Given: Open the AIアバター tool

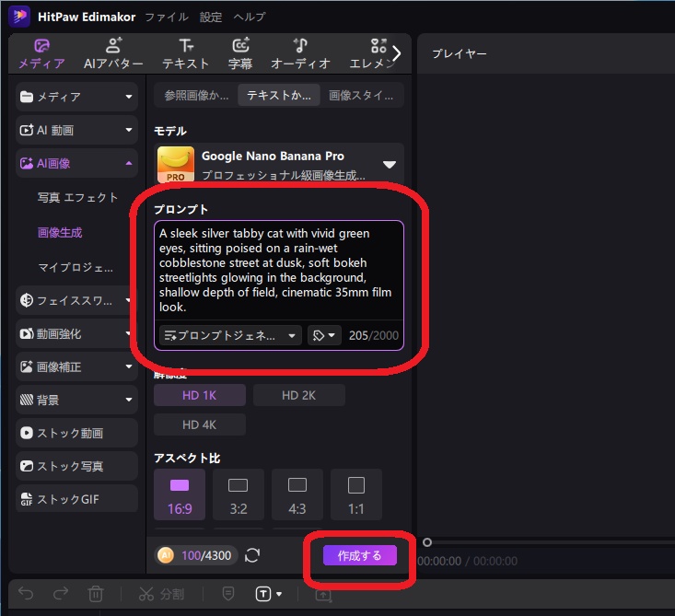Looking at the screenshot, I should click(113, 53).
